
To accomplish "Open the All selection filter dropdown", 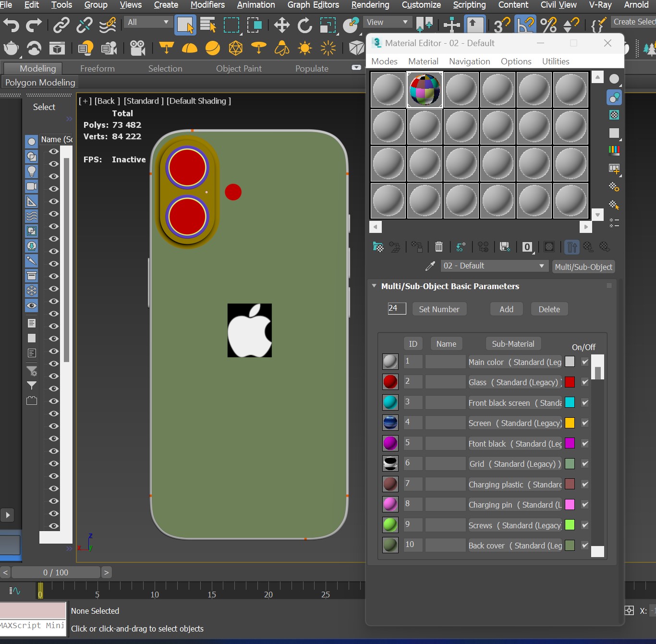I will 148,22.
